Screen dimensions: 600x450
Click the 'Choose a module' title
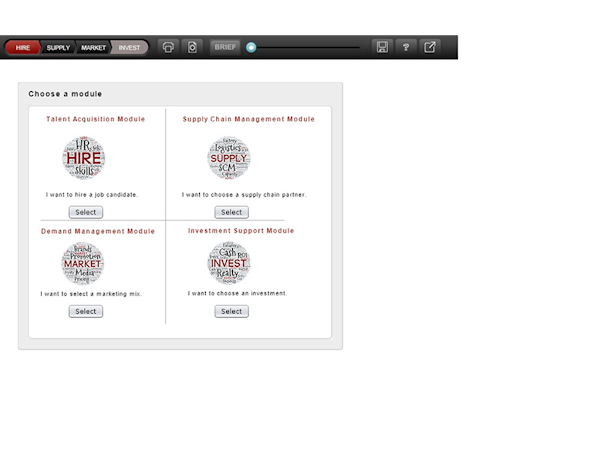coord(65,94)
